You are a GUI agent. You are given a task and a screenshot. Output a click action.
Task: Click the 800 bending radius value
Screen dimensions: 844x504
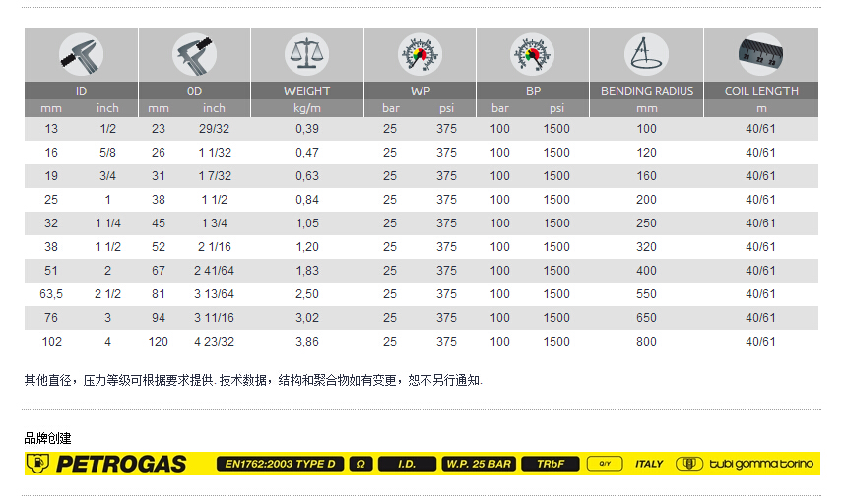[646, 342]
